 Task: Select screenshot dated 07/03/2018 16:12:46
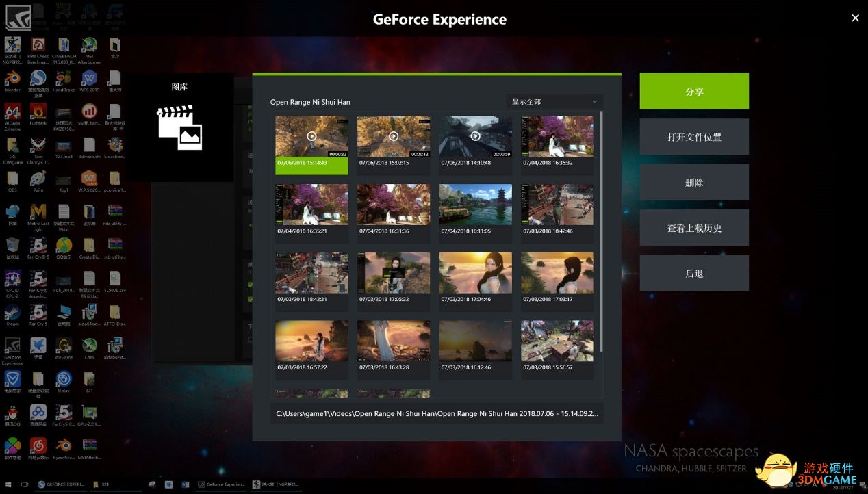click(476, 350)
